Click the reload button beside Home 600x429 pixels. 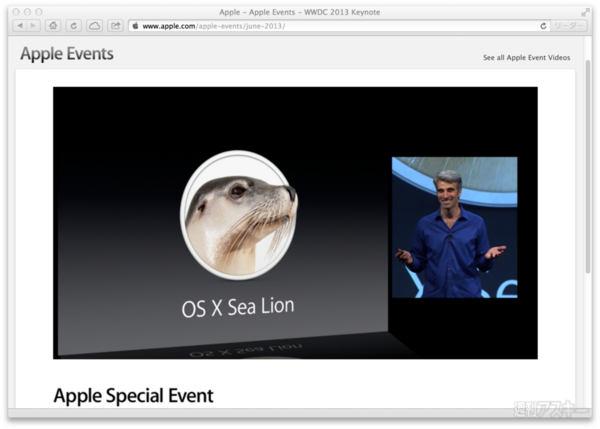[74, 26]
